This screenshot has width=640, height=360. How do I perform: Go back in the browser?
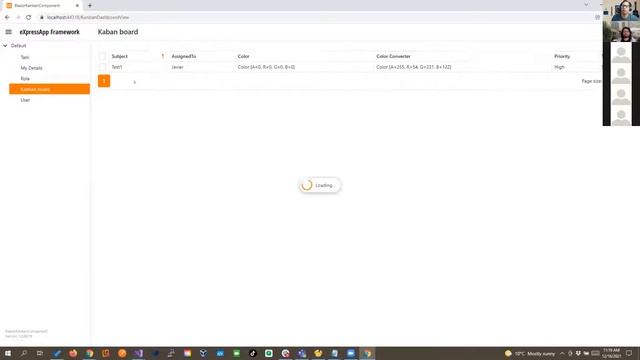(x=7, y=17)
